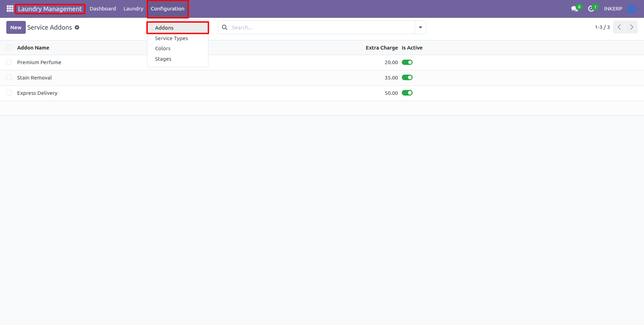Image resolution: width=644 pixels, height=325 pixels.
Task: Select Colors menu entry
Action: pyautogui.click(x=178, y=48)
